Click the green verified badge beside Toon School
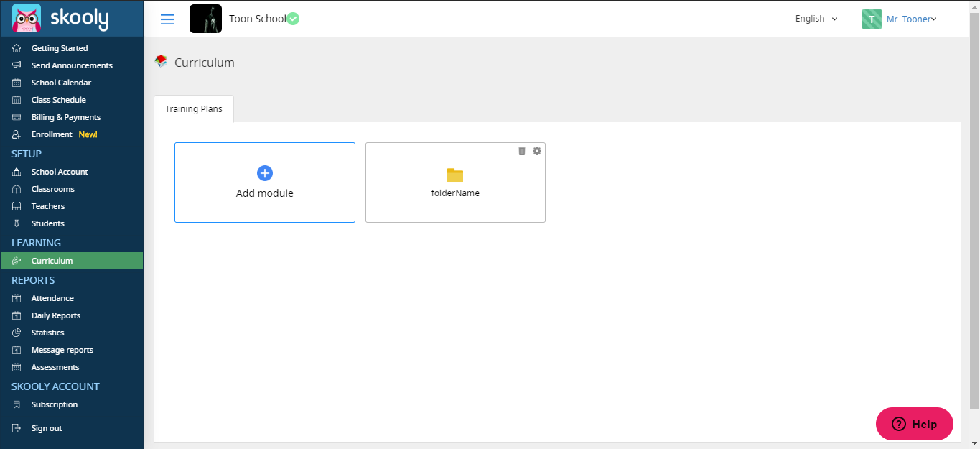 click(x=293, y=19)
